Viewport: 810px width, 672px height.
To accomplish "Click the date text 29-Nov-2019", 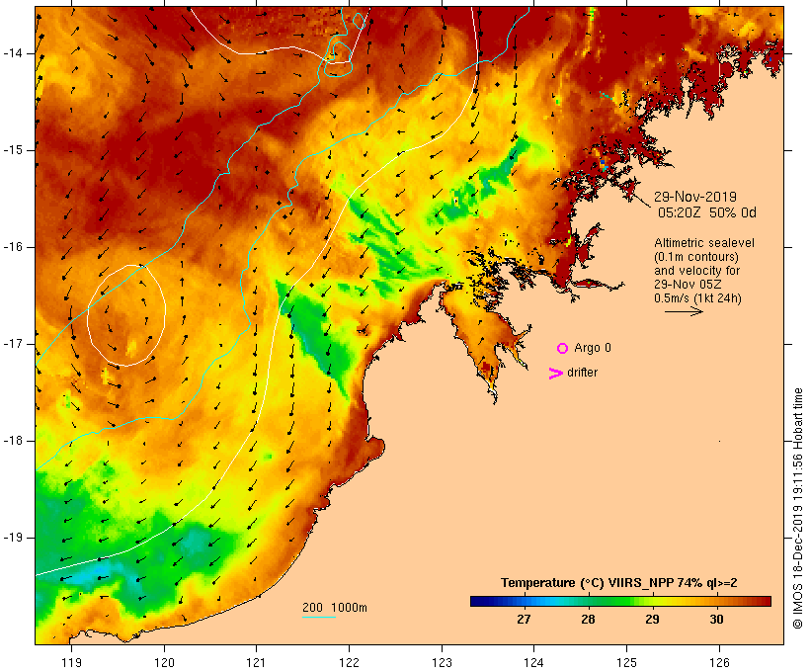I will pyautogui.click(x=695, y=197).
